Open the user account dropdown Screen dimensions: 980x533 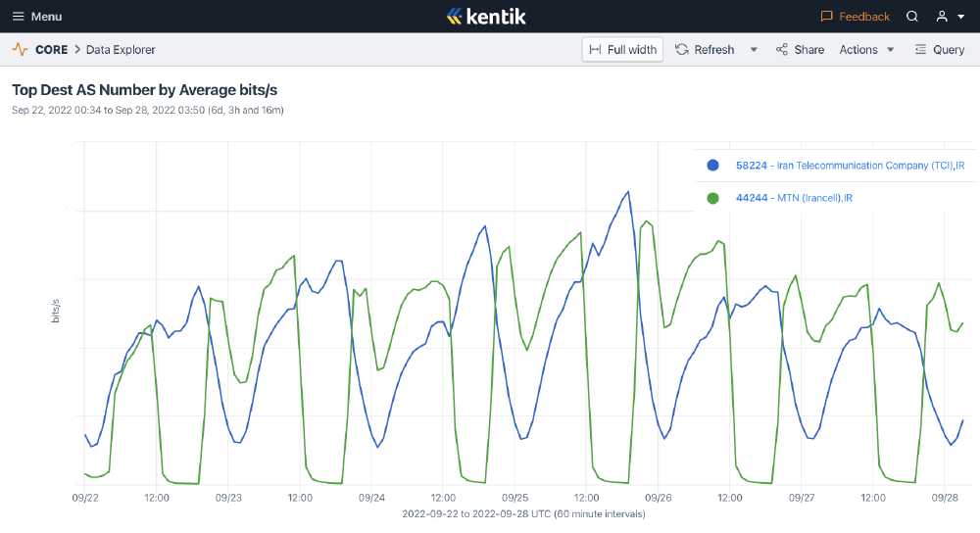(949, 17)
